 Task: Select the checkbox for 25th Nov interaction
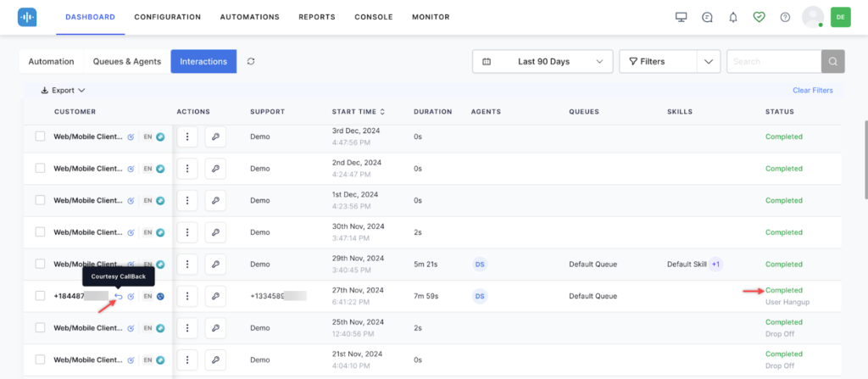point(41,327)
